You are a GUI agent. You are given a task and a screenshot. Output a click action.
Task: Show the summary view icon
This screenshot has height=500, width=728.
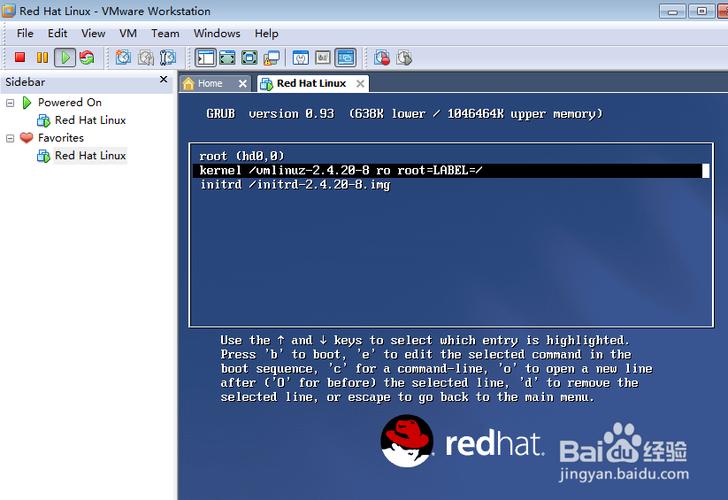pyautogui.click(x=301, y=58)
